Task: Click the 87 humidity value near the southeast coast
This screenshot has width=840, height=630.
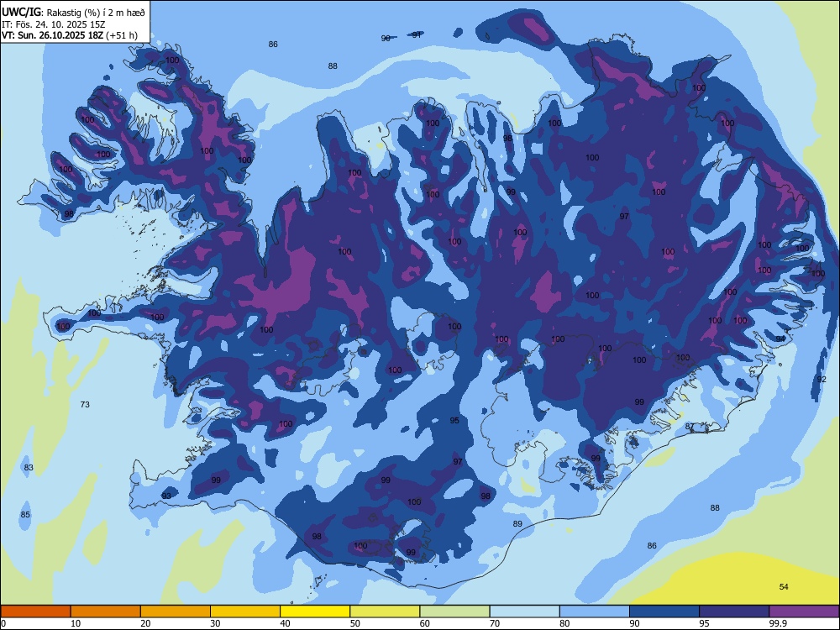Action: pos(690,427)
